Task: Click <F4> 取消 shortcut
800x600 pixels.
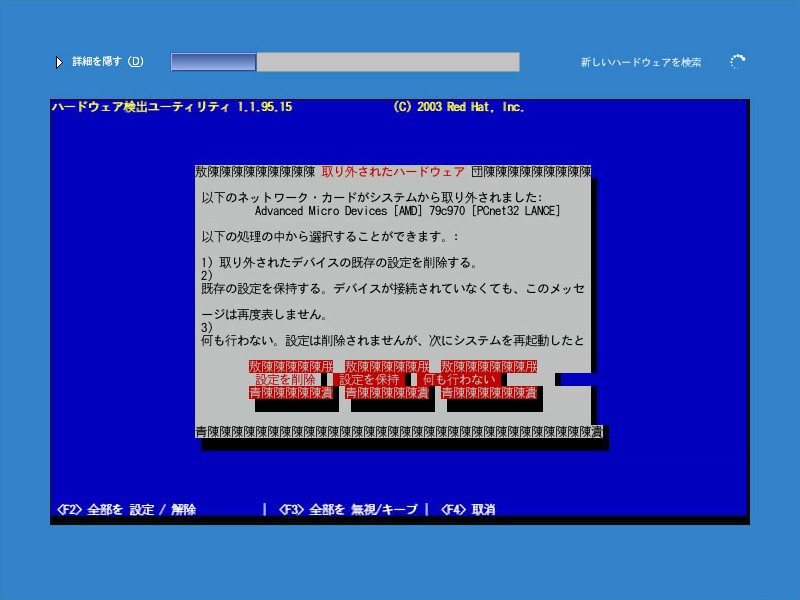Action: [468, 509]
